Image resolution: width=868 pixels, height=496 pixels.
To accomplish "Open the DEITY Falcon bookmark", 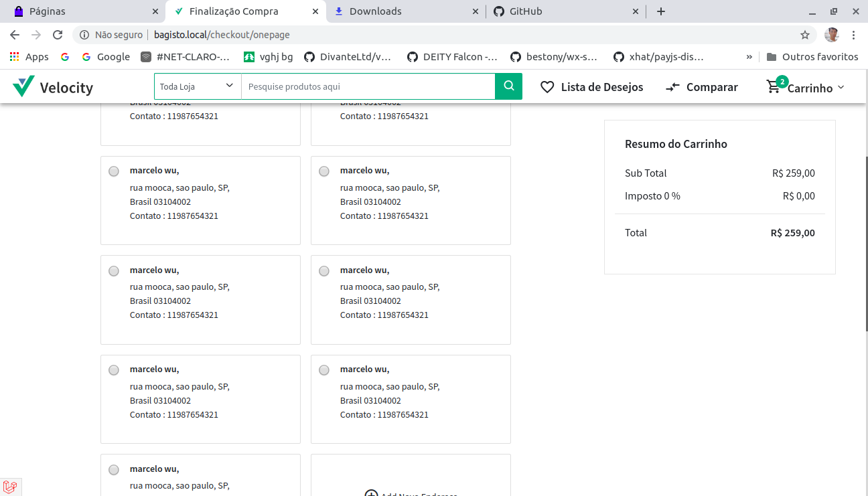I will 453,57.
